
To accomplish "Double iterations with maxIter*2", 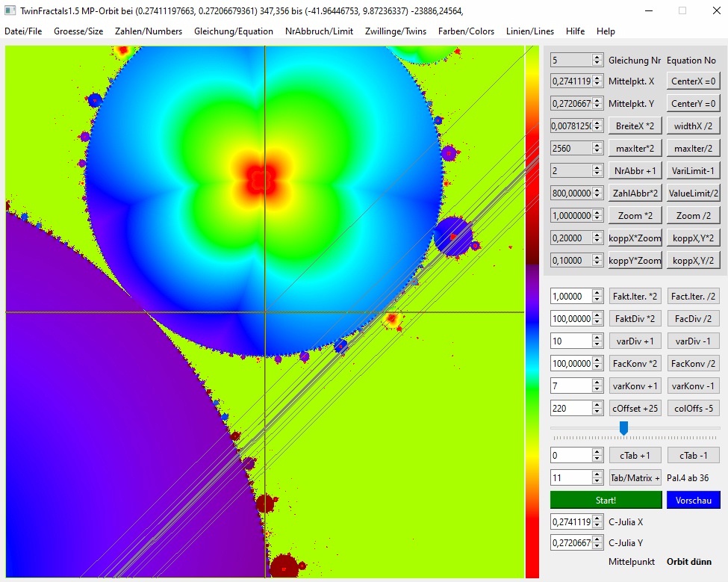I will click(x=635, y=148).
